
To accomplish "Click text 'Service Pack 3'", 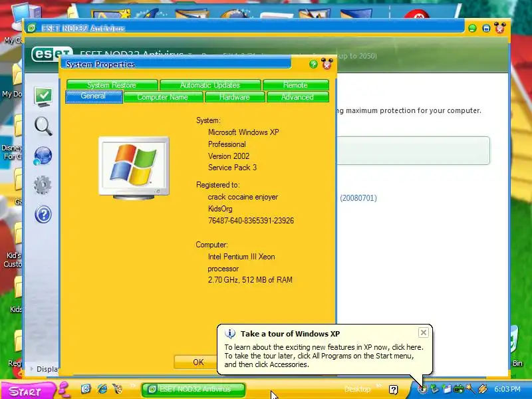I will tap(232, 168).
